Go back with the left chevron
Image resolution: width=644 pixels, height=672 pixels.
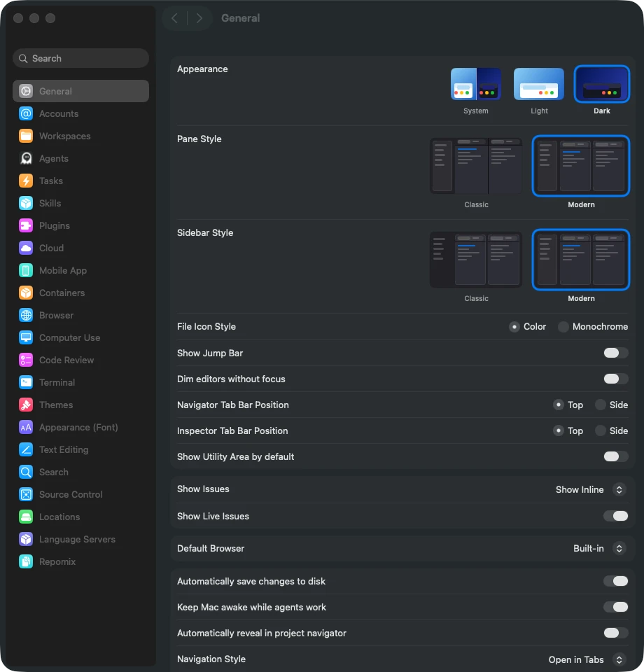coord(174,18)
